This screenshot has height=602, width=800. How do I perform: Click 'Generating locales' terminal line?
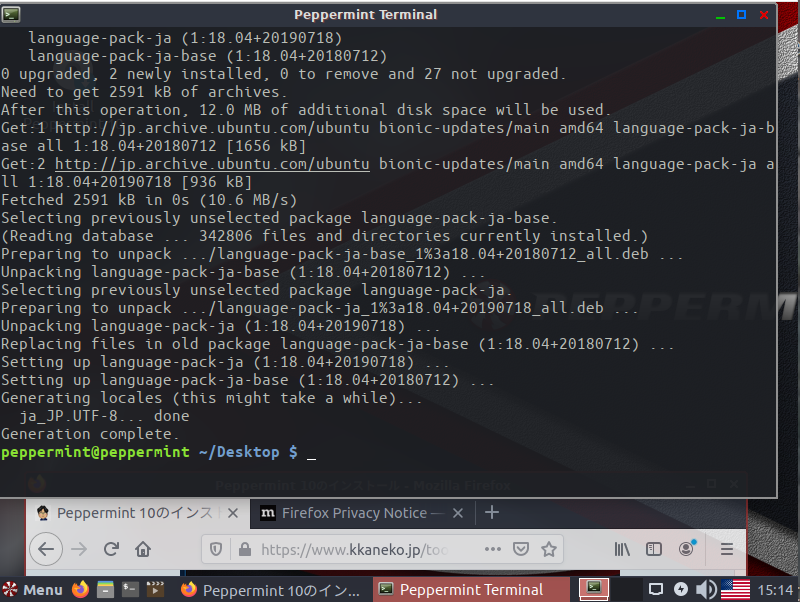(x=211, y=398)
